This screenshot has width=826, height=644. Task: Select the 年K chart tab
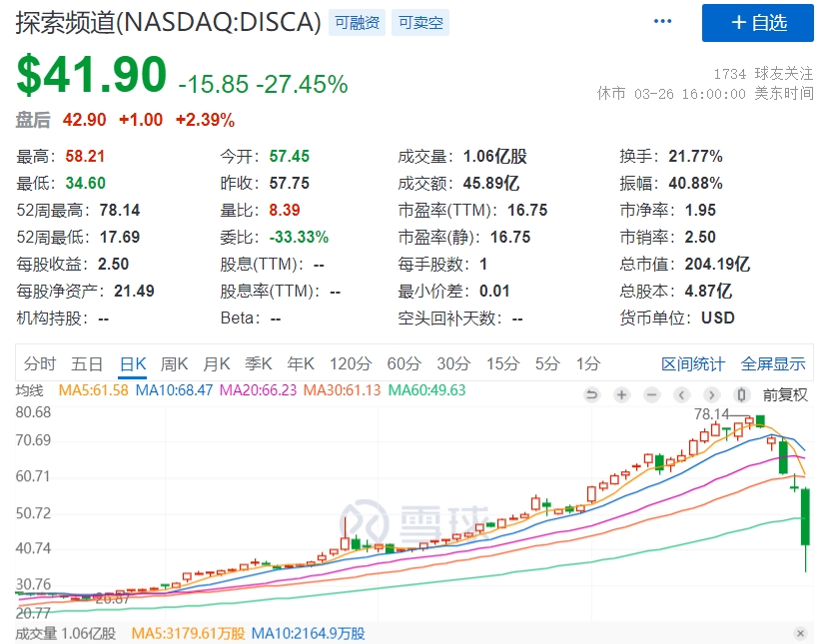pyautogui.click(x=301, y=363)
